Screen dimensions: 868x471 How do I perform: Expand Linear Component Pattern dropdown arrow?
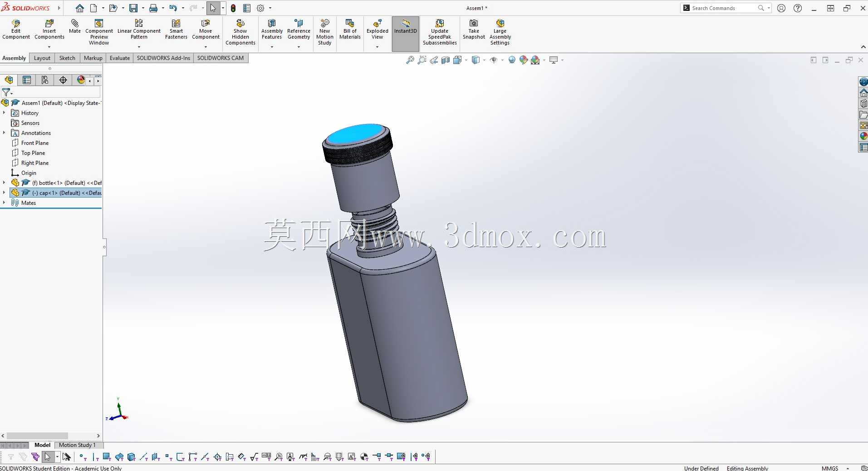pyautogui.click(x=139, y=47)
